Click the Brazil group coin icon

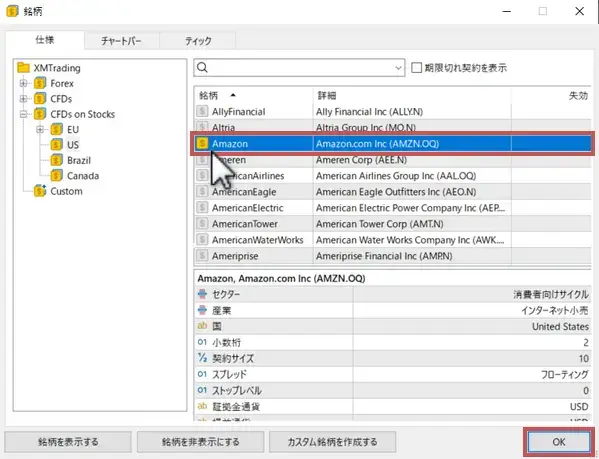(x=57, y=160)
